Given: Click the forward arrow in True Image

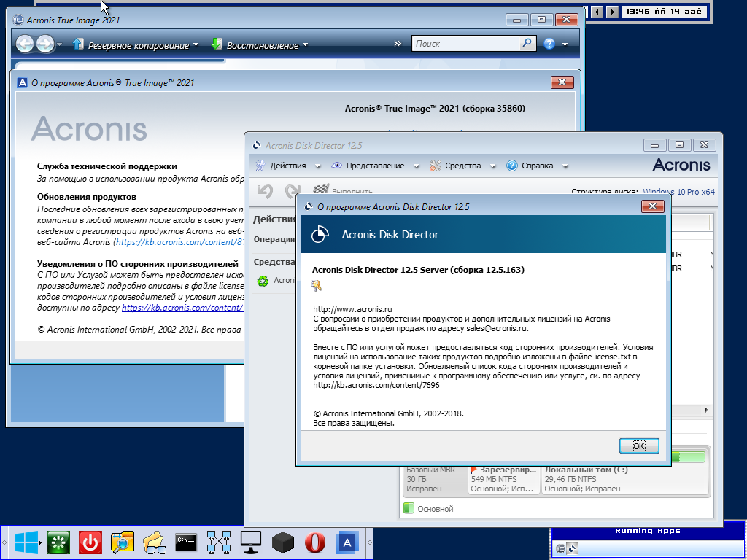Looking at the screenshot, I should tap(45, 44).
